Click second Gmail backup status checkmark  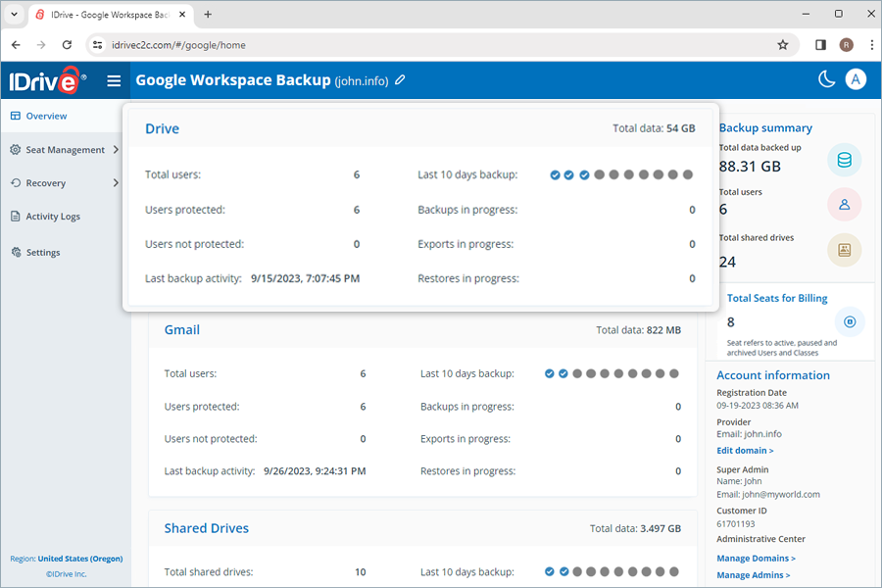pyautogui.click(x=563, y=373)
